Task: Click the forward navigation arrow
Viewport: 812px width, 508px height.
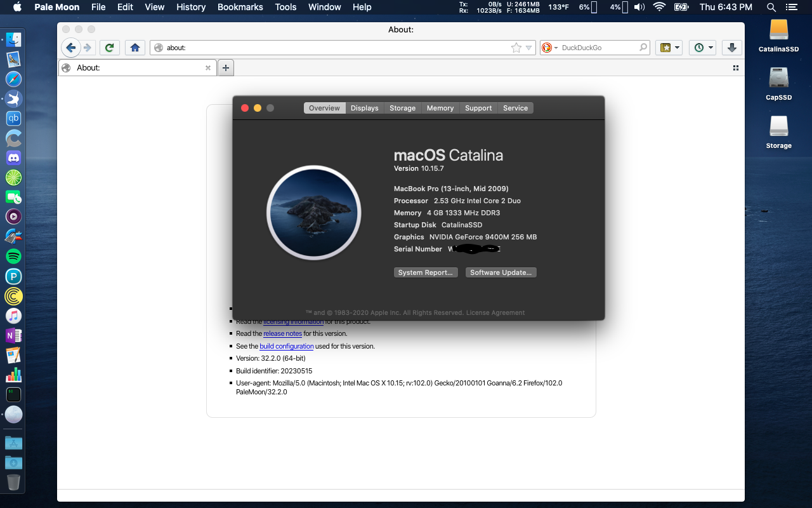Action: coord(88,48)
